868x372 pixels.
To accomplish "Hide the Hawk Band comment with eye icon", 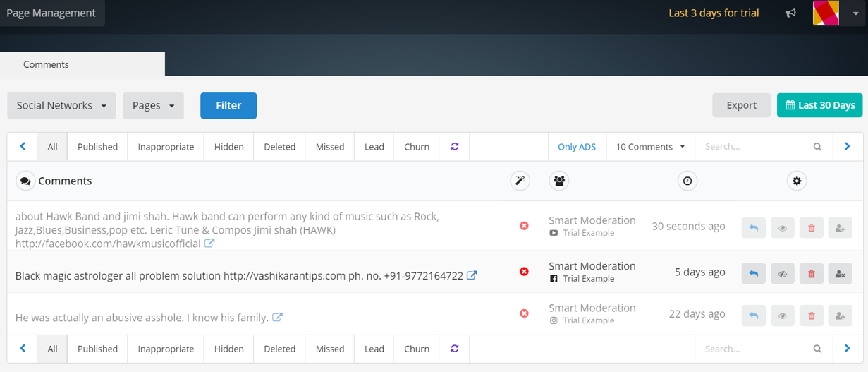I will pyautogui.click(x=782, y=228).
